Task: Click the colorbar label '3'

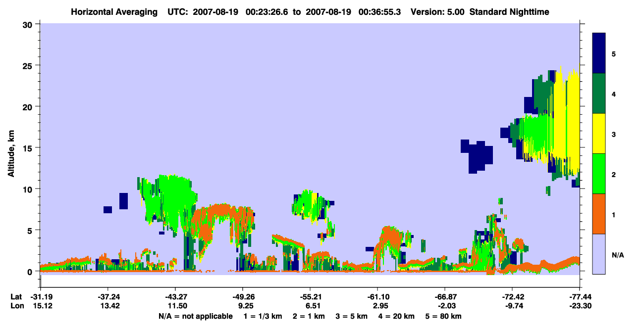Action: coord(613,134)
